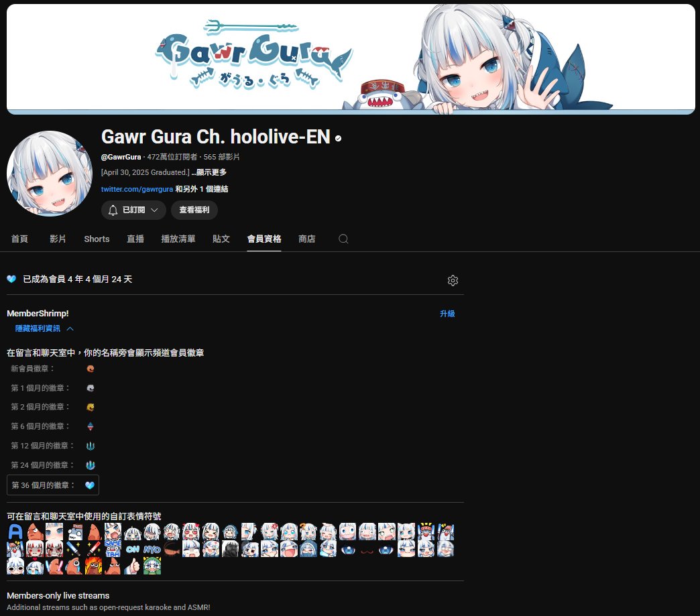700x616 pixels.
Task: Click the '第 12 個月的徽章' label
Action: 42,446
